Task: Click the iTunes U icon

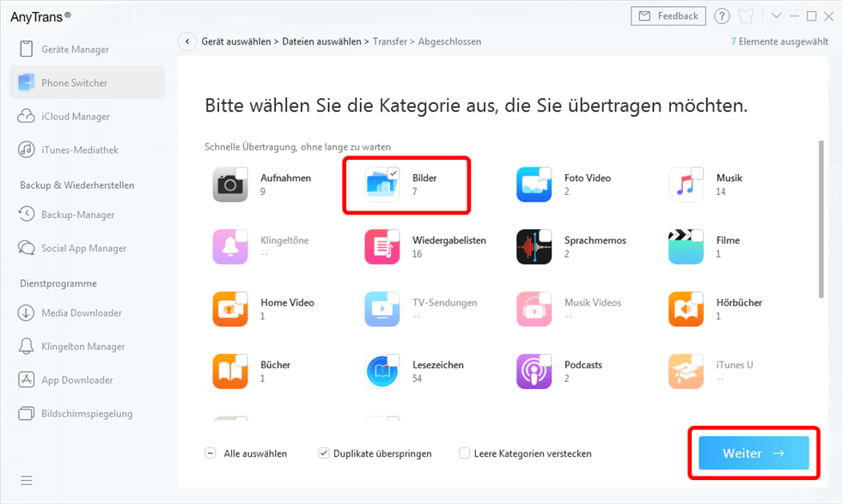Action: [686, 372]
